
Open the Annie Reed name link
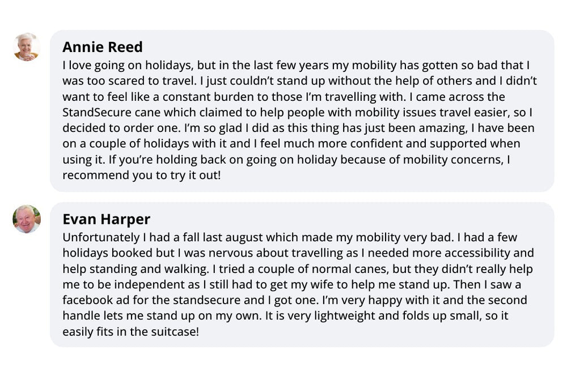pos(102,47)
